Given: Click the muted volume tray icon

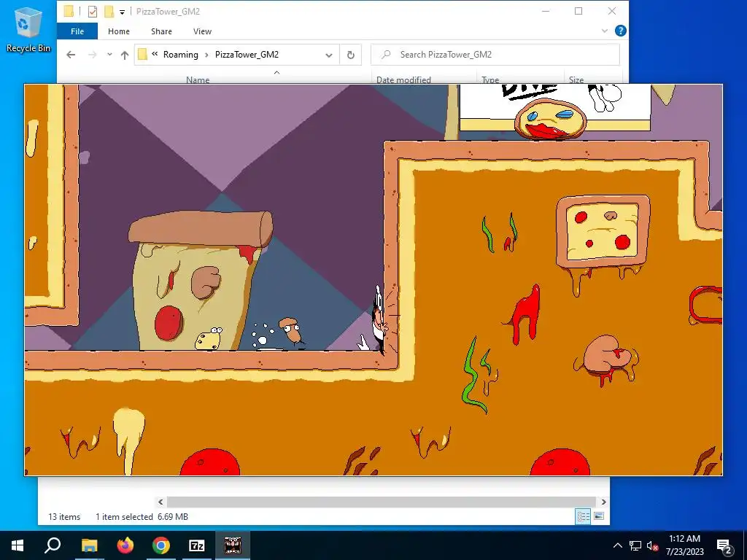Looking at the screenshot, I should [x=652, y=545].
